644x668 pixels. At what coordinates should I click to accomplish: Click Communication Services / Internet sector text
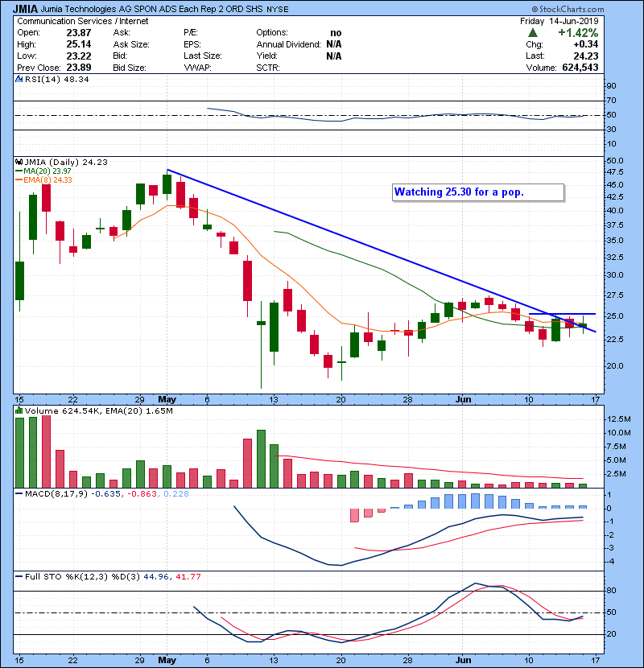click(83, 21)
